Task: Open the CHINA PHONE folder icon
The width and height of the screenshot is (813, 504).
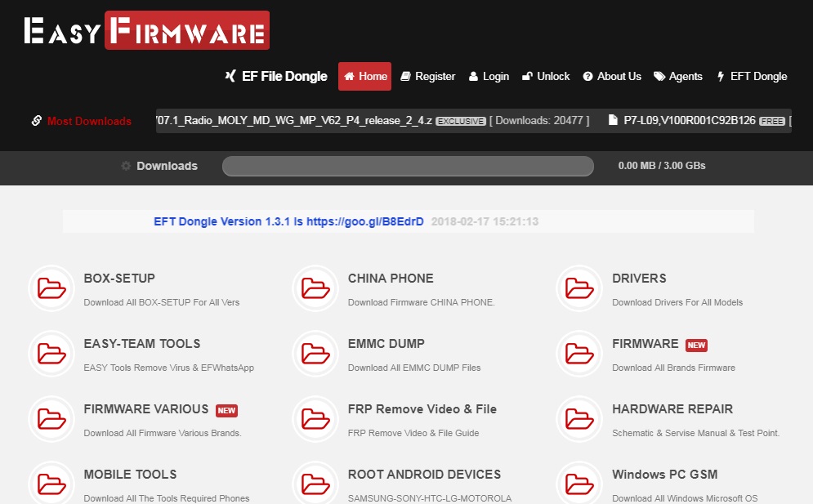Action: 315,288
